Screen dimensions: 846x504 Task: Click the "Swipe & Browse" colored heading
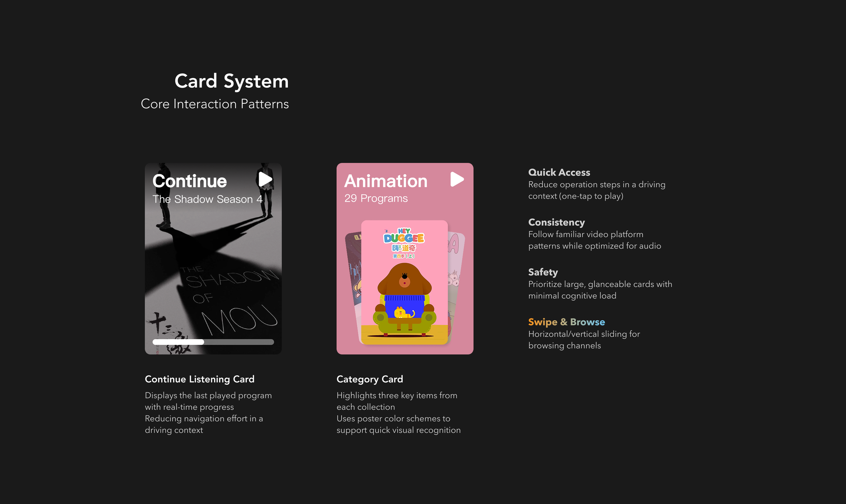[566, 321]
